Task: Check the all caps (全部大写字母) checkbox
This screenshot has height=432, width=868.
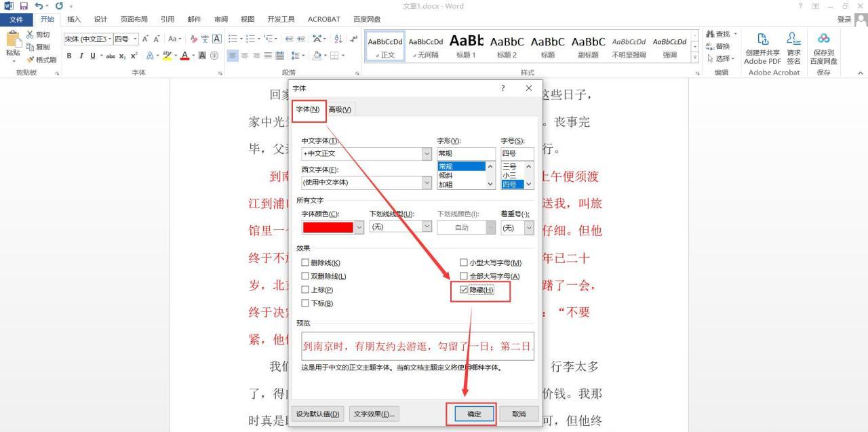Action: [464, 276]
